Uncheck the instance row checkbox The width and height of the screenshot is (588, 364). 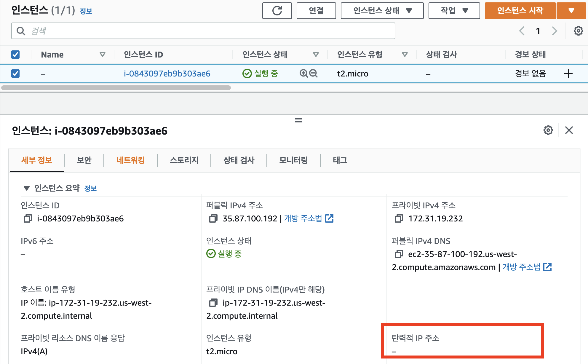[x=15, y=73]
